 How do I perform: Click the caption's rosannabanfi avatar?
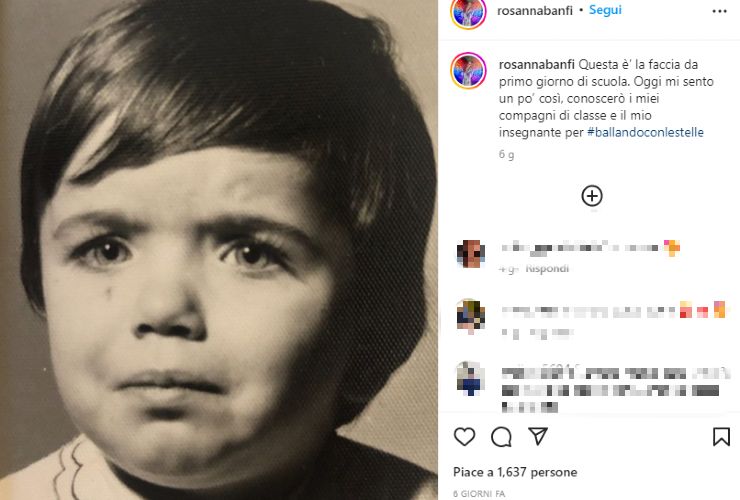(x=469, y=70)
